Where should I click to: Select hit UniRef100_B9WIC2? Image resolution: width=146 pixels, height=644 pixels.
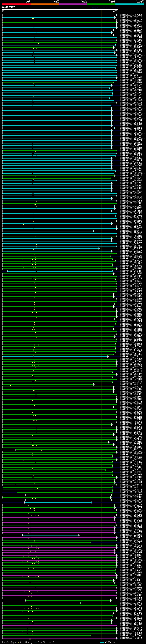click(131, 575)
